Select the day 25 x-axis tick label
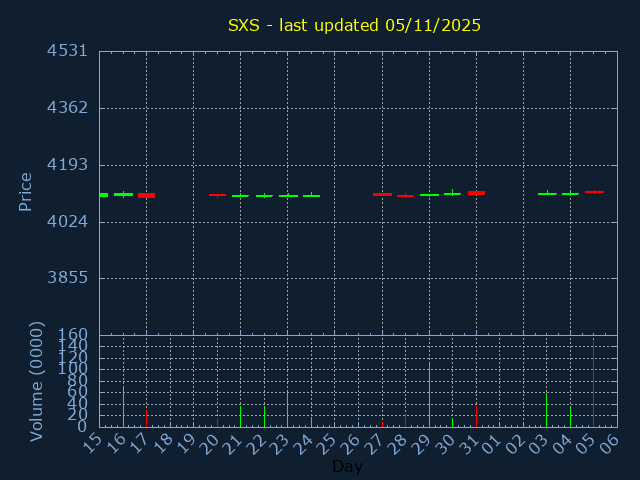 (328, 442)
